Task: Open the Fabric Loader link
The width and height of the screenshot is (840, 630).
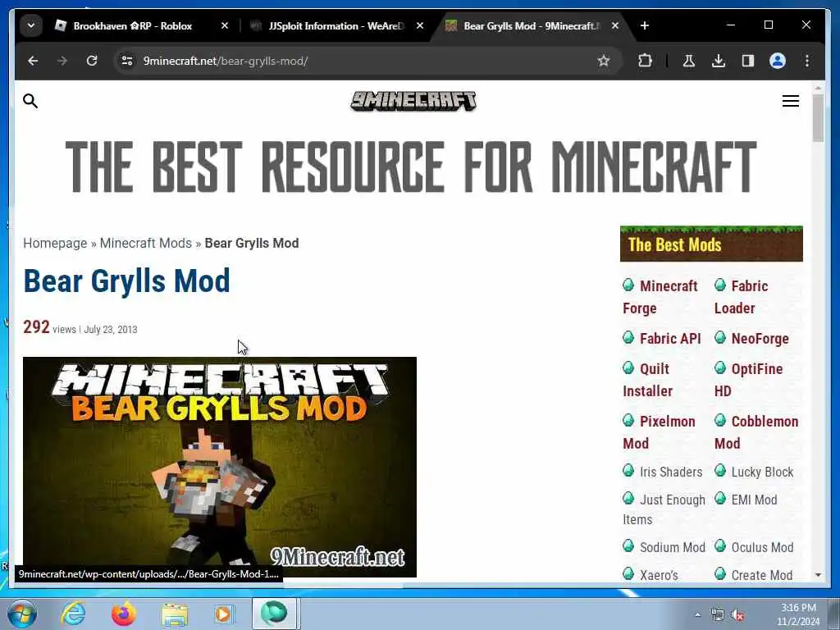Action: [742, 297]
